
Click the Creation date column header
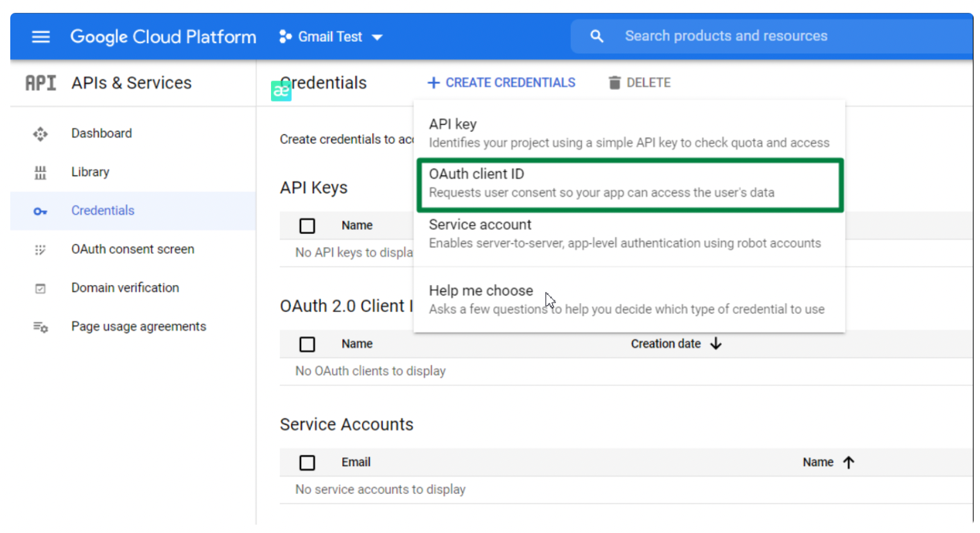coord(666,344)
